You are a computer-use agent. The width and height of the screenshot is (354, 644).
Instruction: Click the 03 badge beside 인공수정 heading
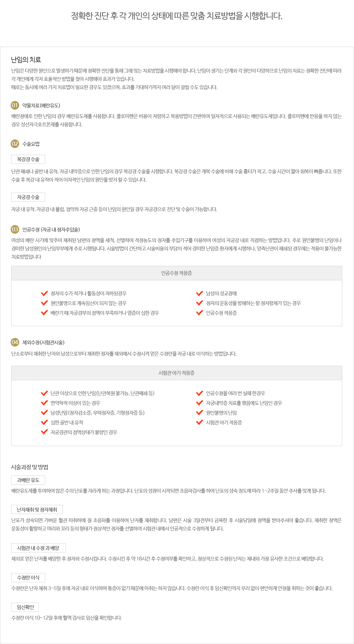pos(15,230)
